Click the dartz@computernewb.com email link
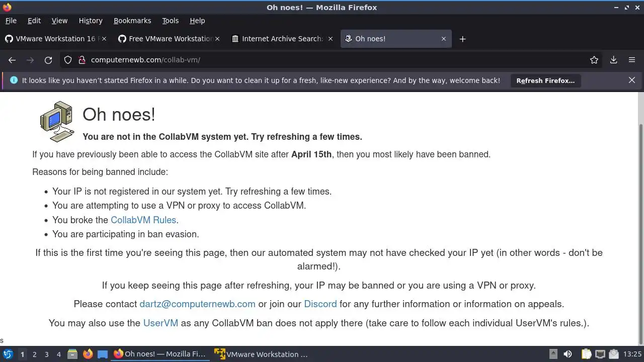 coord(197,304)
